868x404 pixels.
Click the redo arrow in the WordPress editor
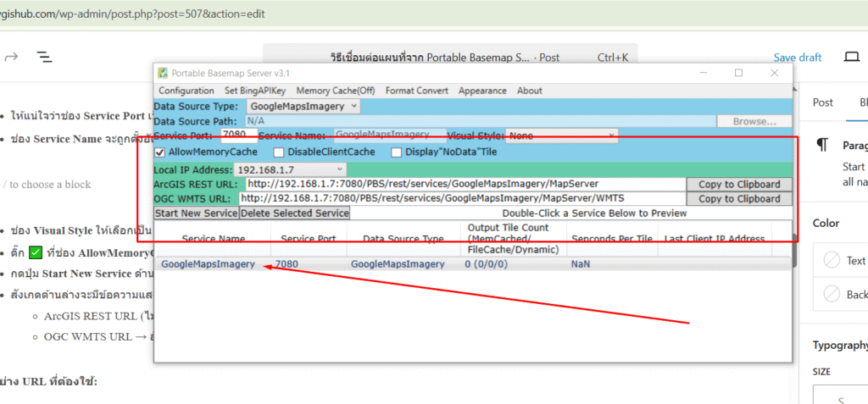click(10, 57)
